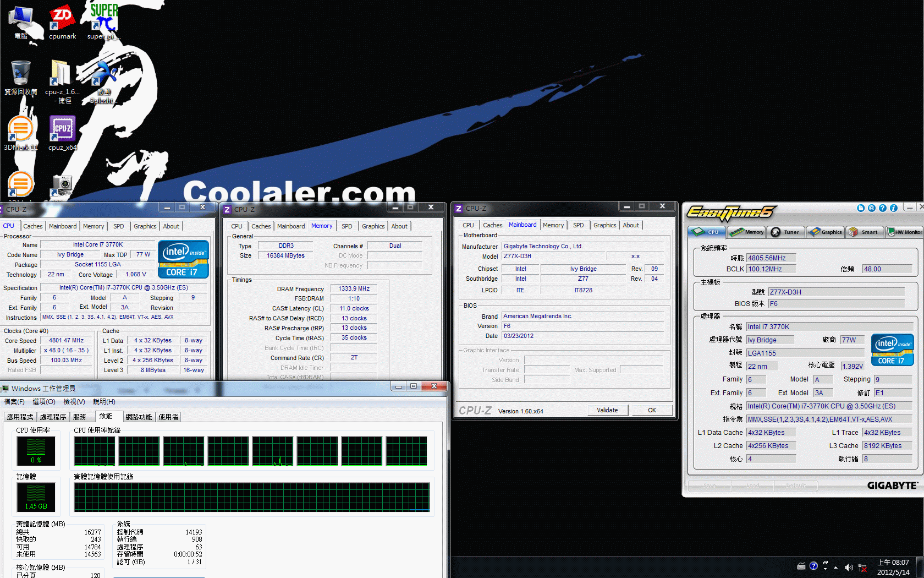924x578 pixels.
Task: Open the Super PI desktop shortcut
Action: click(x=103, y=22)
